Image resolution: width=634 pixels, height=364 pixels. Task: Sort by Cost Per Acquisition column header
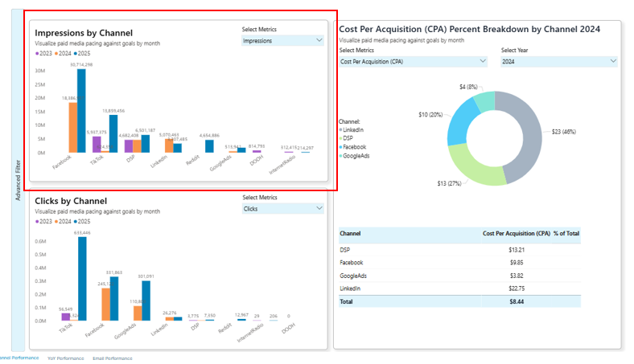515,234
